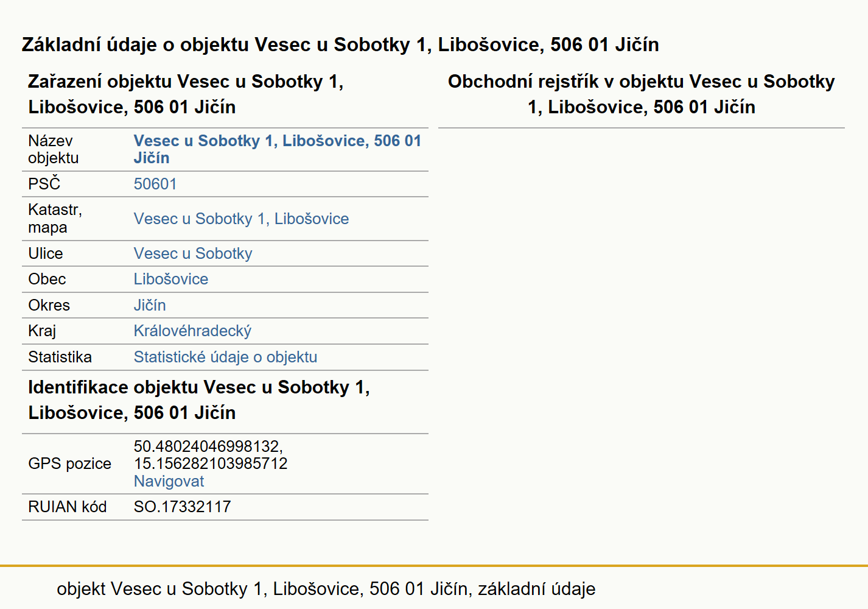This screenshot has width=868, height=609.
Task: Click the footer text objekt Vesec u Sobotky
Action: [326, 589]
